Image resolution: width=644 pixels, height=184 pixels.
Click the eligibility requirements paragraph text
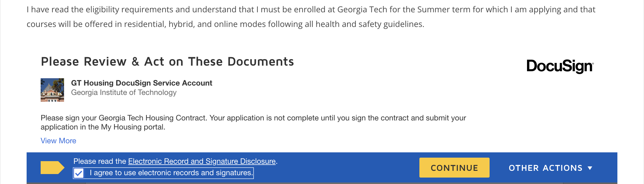(311, 17)
